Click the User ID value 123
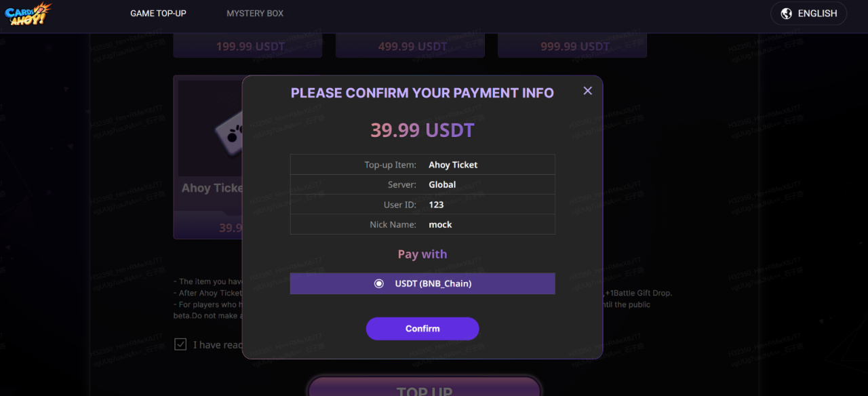The image size is (868, 396). pyautogui.click(x=436, y=205)
